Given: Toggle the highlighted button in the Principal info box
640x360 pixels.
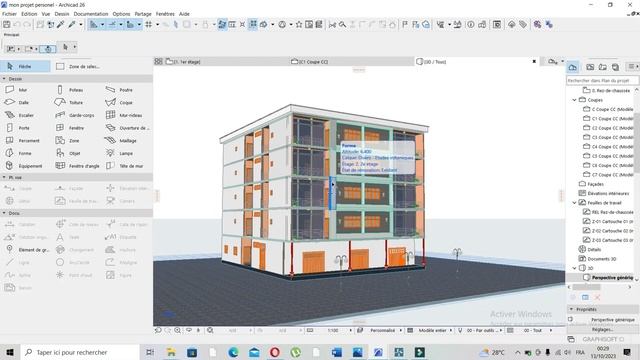Looking at the screenshot, I should click(x=48, y=49).
